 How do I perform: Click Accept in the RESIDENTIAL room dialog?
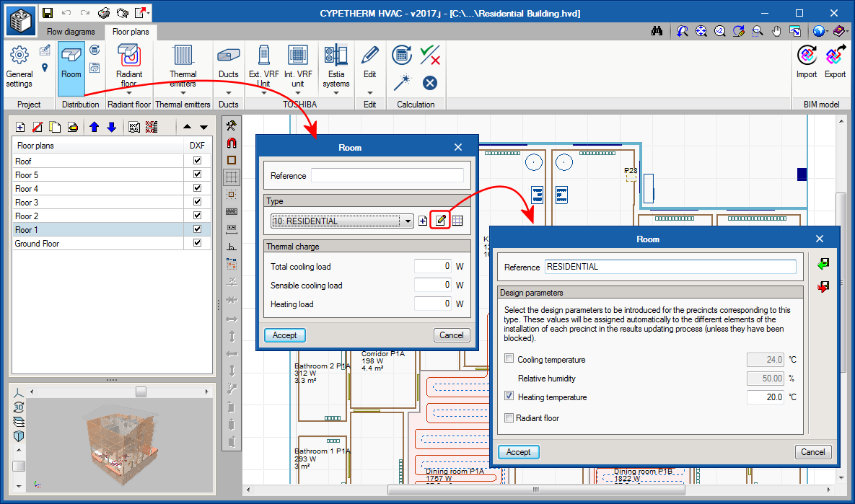[518, 452]
